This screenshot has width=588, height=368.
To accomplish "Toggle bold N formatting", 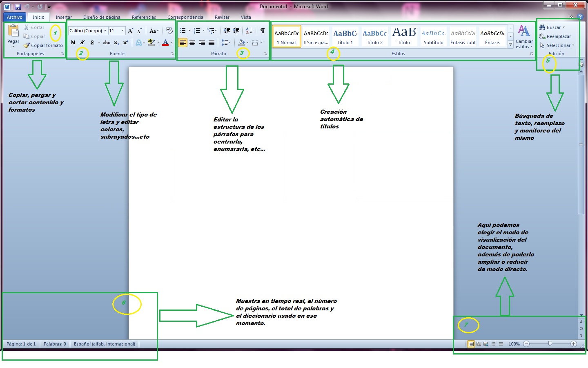I will [73, 43].
